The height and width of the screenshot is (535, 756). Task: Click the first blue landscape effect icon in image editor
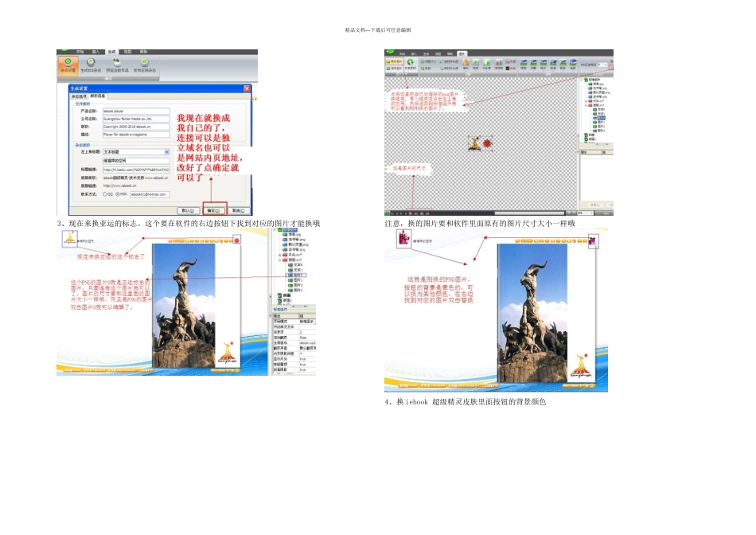click(x=524, y=63)
